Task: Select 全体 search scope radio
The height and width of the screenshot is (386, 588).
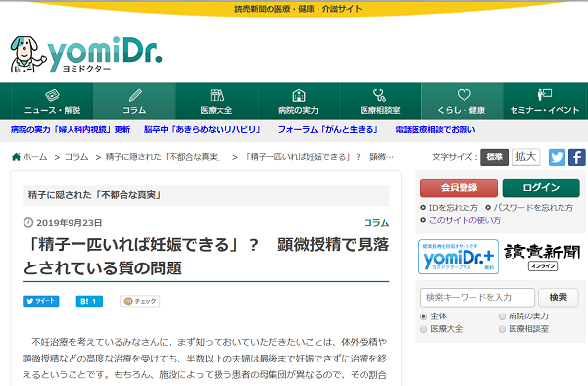Action: (423, 316)
